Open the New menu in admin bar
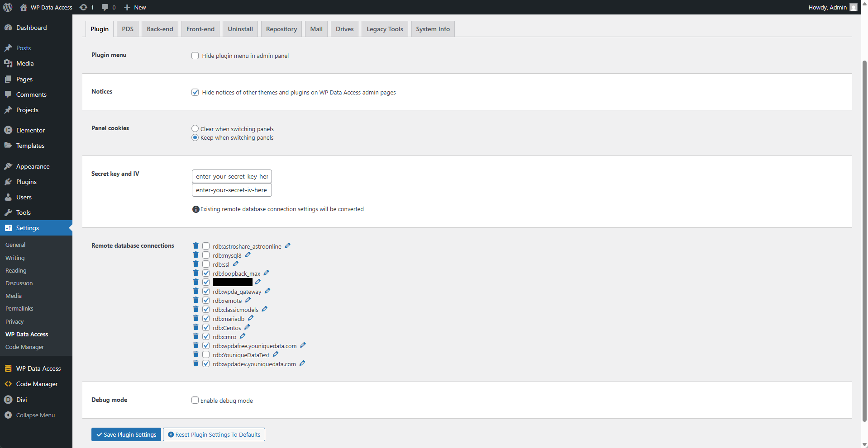This screenshot has width=868, height=448. click(x=134, y=7)
